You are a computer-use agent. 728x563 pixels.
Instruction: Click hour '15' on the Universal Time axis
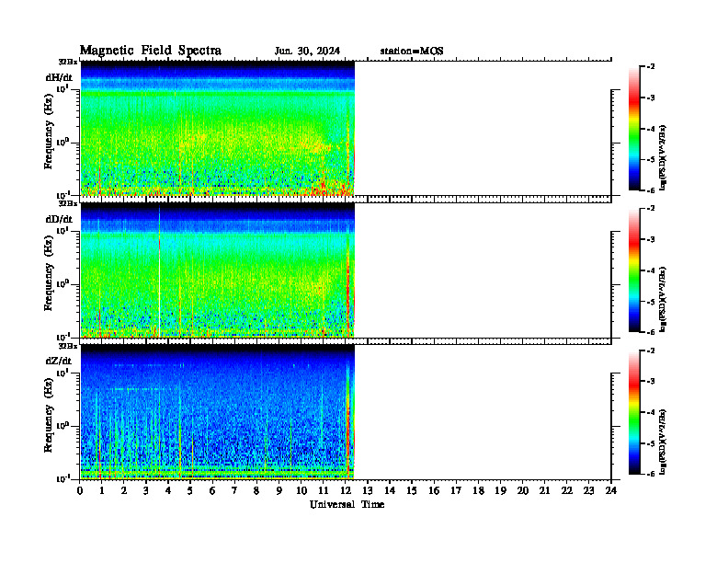412,491
